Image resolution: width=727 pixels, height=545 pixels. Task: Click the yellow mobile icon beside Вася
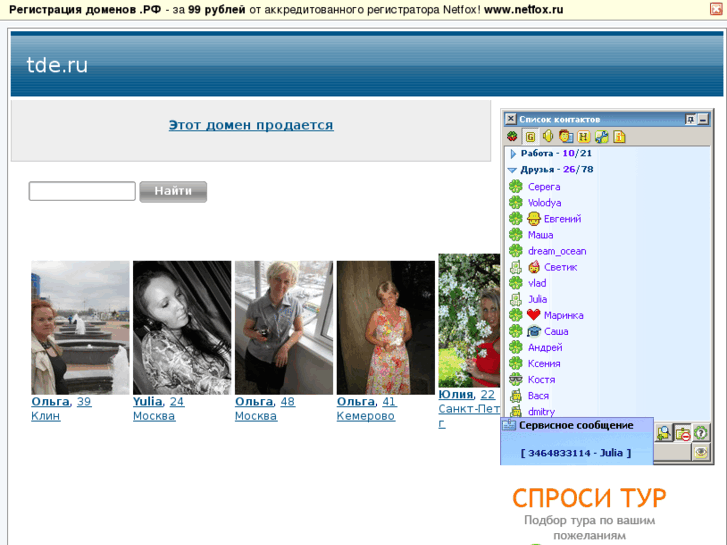pyautogui.click(x=516, y=396)
